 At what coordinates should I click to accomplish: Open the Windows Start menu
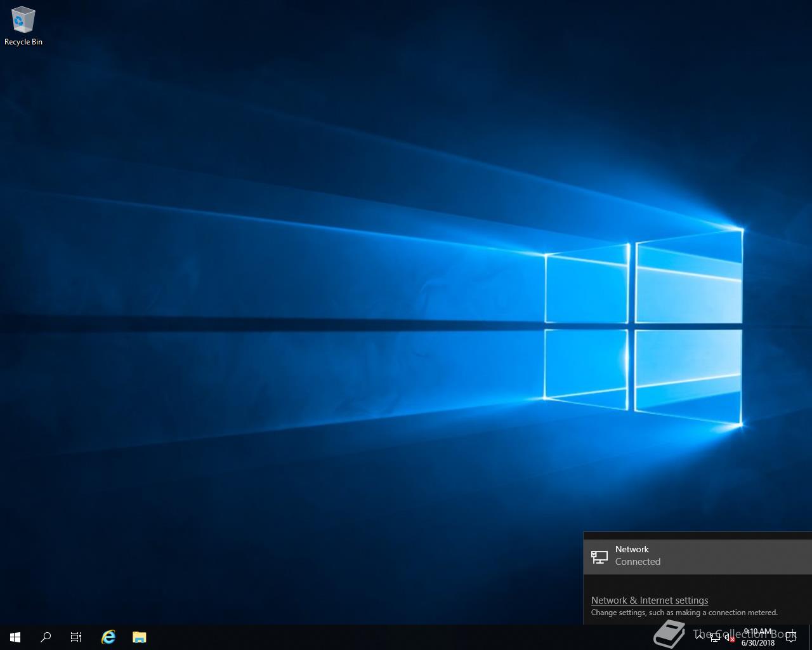coord(15,637)
